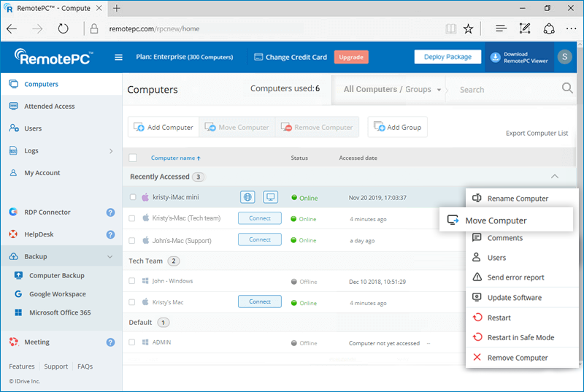
Task: Select Restart in Safe Mode menu entry
Action: (x=520, y=338)
